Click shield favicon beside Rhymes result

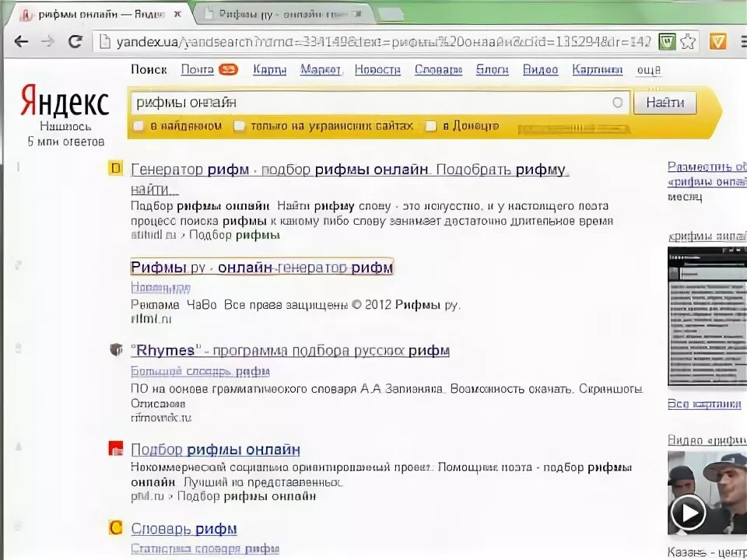click(x=116, y=349)
